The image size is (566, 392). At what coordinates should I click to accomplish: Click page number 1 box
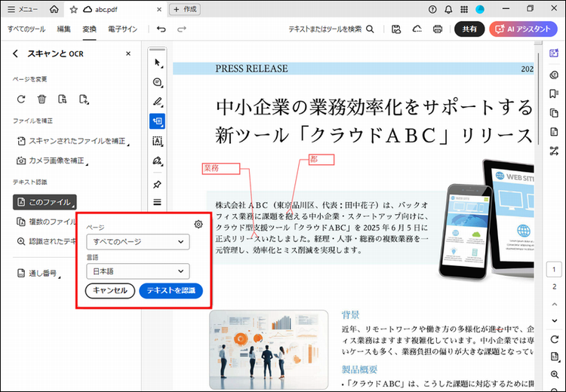(x=554, y=270)
